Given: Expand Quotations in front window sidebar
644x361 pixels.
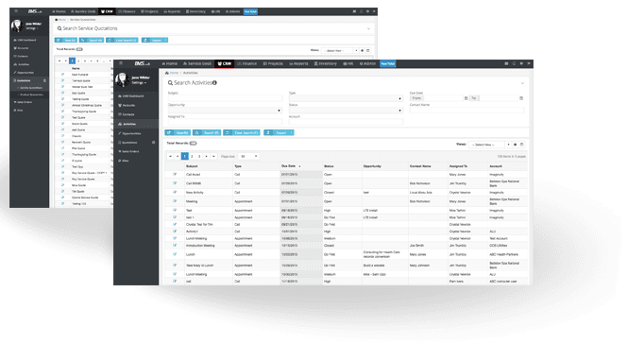Looking at the screenshot, I should [136, 143].
